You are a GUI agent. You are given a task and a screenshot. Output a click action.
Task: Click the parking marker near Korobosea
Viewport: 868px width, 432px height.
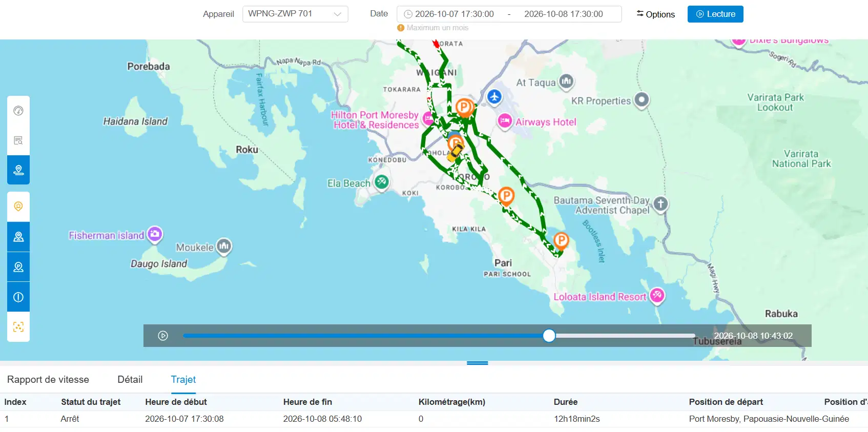[x=506, y=196]
